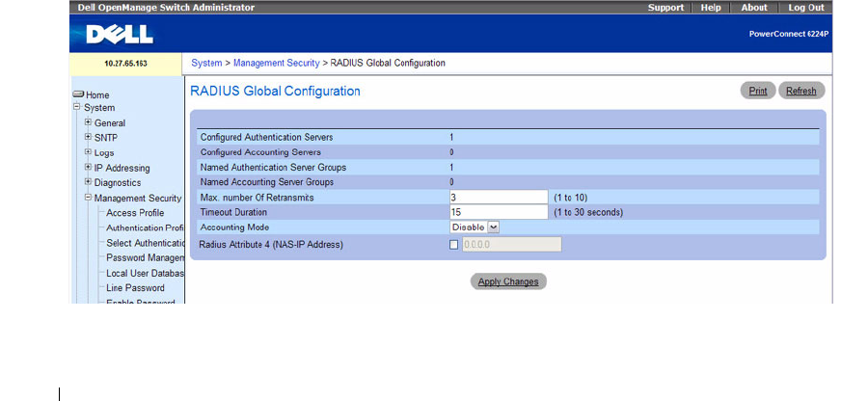868x401 pixels.
Task: Enable Radius Attribute 4 checkbox
Action: 455,244
